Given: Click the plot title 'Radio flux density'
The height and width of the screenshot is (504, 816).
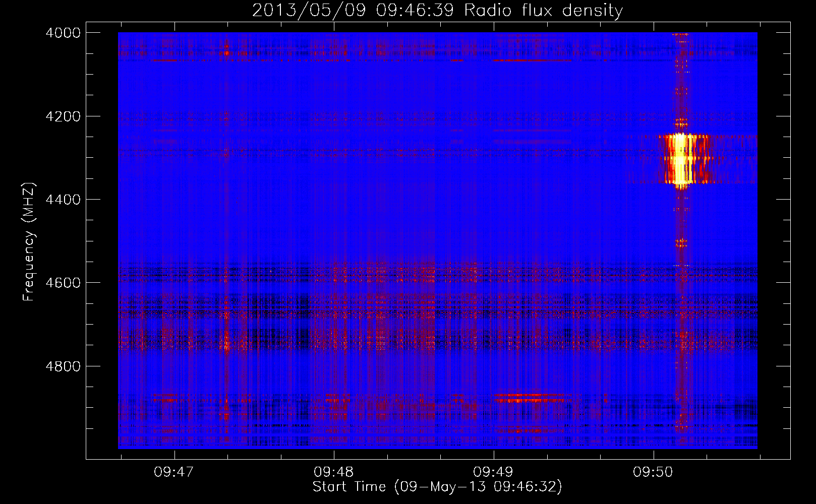Looking at the screenshot, I should pyautogui.click(x=543, y=11).
